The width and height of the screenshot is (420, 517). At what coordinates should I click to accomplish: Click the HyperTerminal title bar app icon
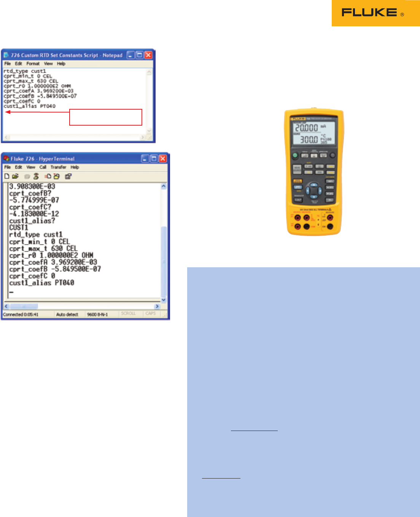click(x=6, y=158)
